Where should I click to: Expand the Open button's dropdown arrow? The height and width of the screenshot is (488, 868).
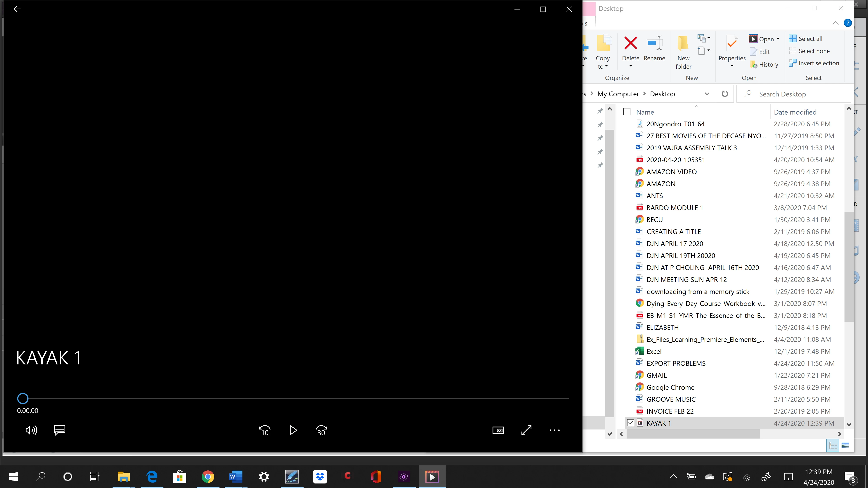(x=778, y=39)
